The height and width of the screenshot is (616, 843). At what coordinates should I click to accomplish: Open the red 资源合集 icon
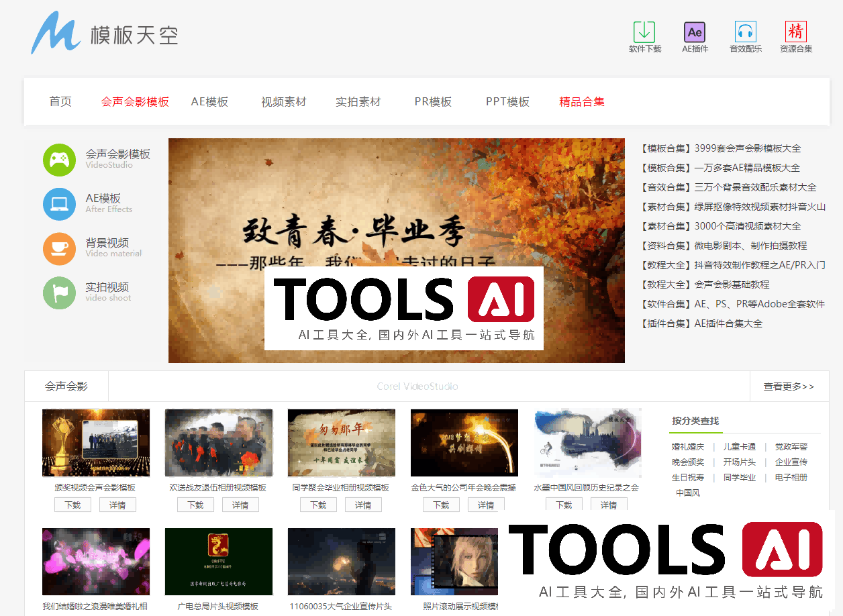pyautogui.click(x=795, y=32)
